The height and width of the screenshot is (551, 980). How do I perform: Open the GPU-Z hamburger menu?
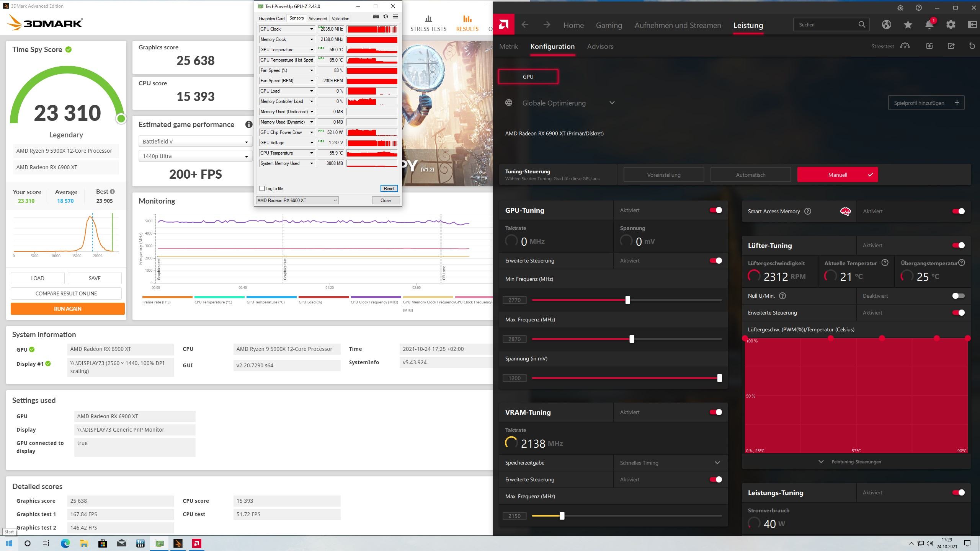click(x=395, y=16)
